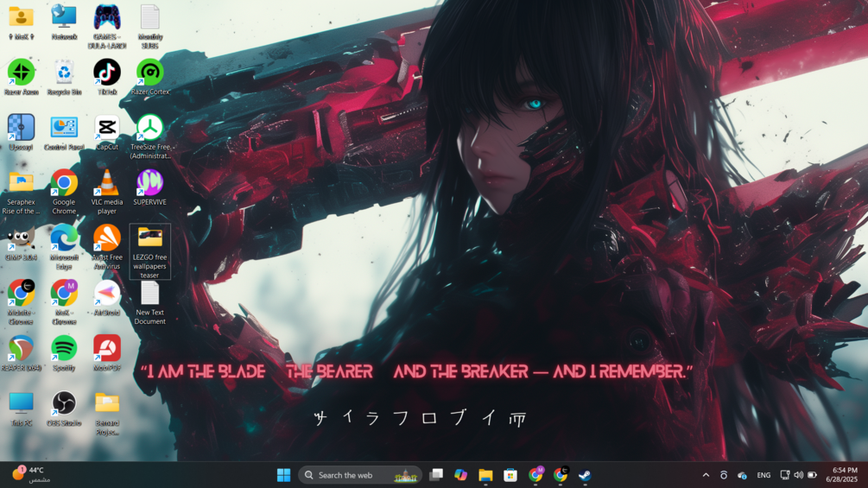Open the Windows Start menu
The height and width of the screenshot is (488, 868).
coord(283,475)
